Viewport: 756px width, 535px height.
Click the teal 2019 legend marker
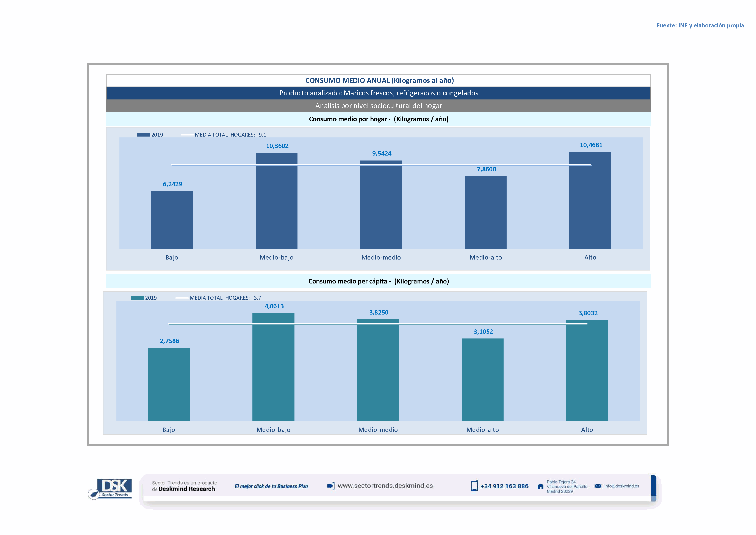tap(137, 298)
